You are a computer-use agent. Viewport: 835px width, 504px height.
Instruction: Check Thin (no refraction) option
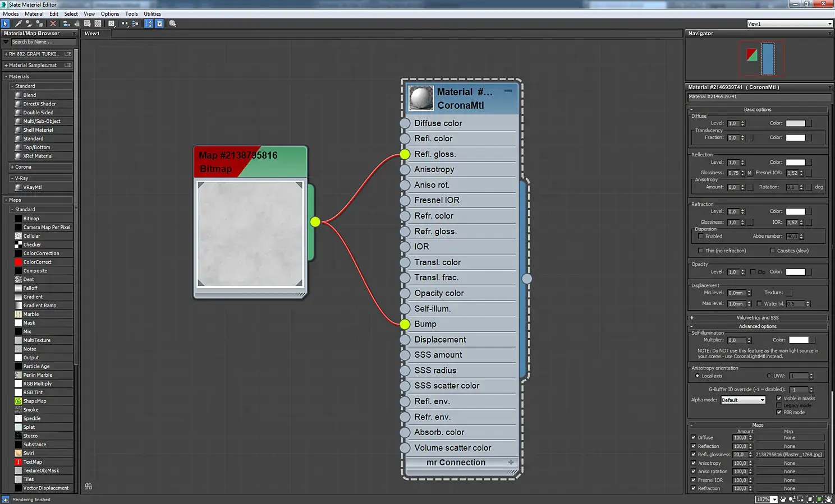point(700,251)
